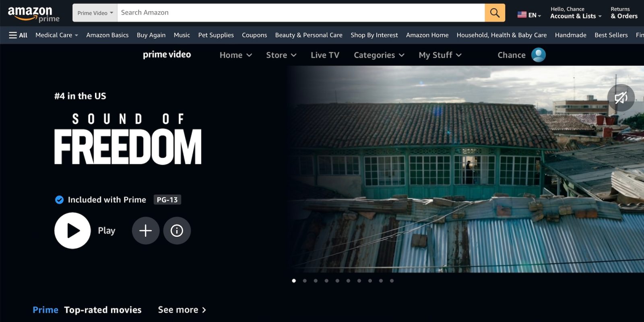Click the Chance profile avatar

pyautogui.click(x=538, y=55)
